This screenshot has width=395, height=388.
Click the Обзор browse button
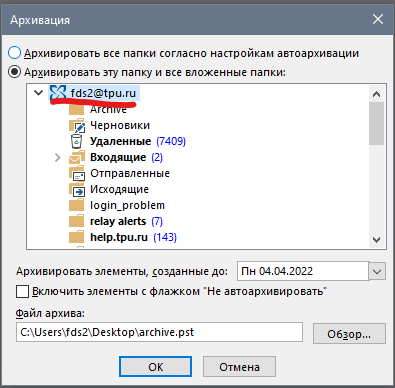coord(349,334)
